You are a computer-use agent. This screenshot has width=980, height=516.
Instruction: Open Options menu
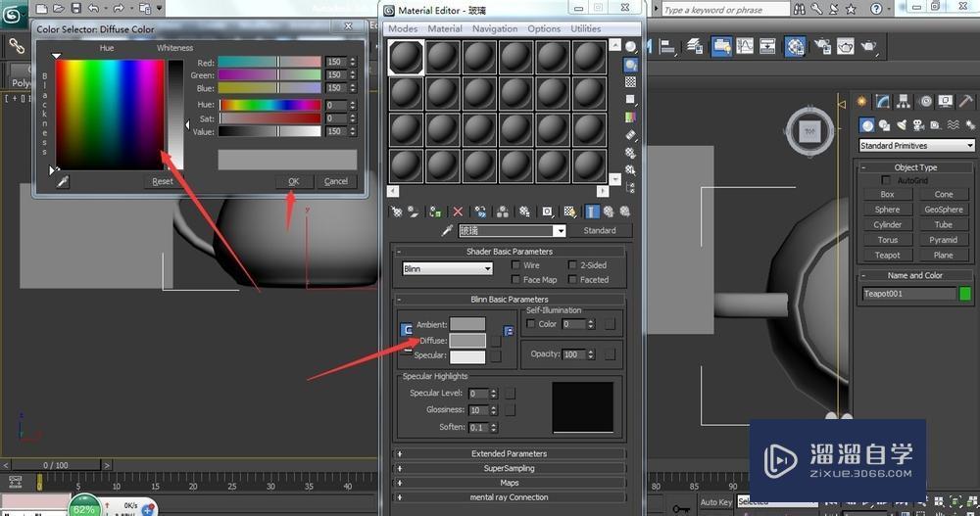(x=544, y=28)
